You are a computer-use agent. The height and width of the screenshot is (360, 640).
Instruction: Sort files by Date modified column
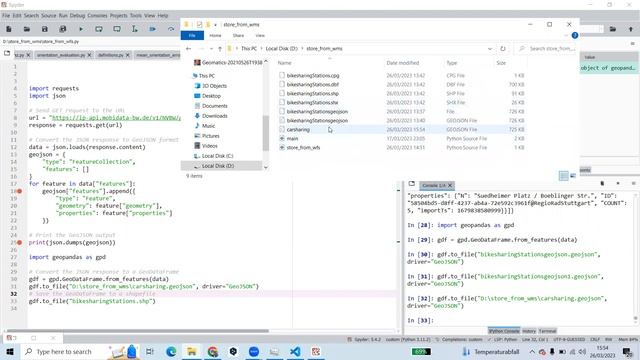tap(402, 63)
